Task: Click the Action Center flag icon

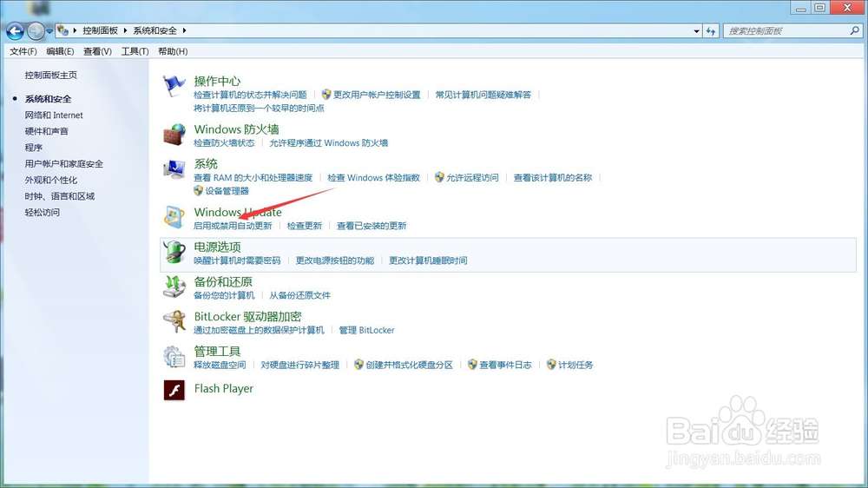Action: pos(174,87)
